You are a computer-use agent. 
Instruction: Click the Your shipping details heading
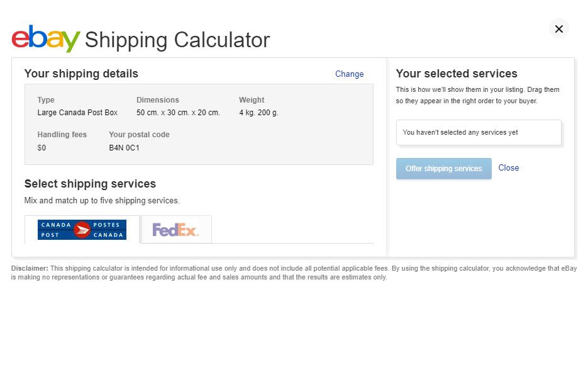[x=81, y=74]
